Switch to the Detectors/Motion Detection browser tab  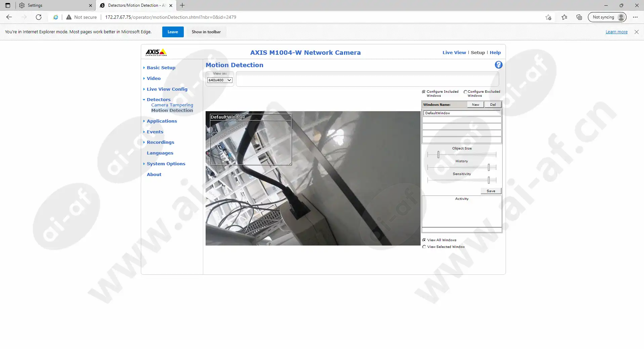[136, 5]
